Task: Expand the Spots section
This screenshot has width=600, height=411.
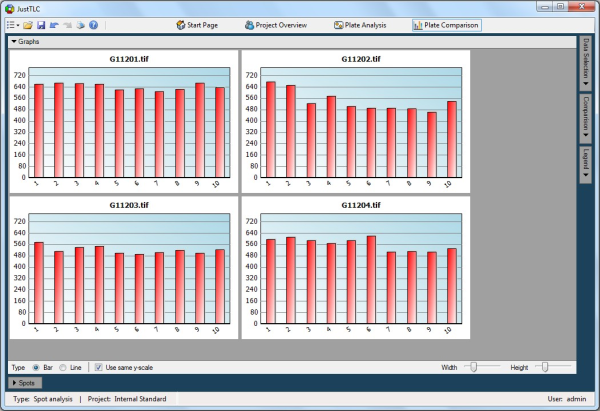Action: [25, 383]
